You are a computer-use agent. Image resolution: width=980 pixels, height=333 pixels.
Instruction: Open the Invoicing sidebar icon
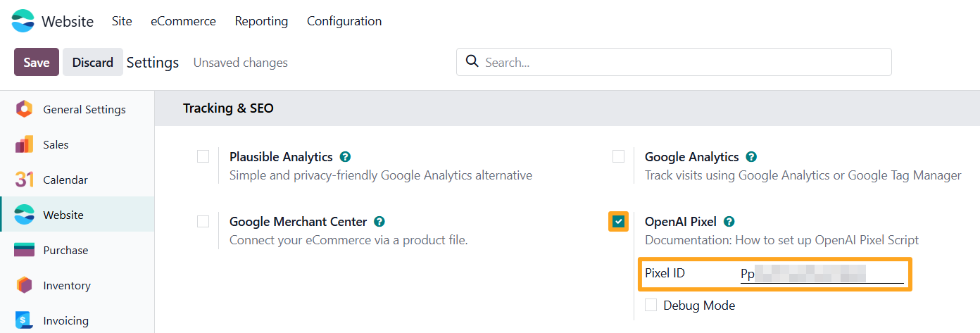(24, 320)
